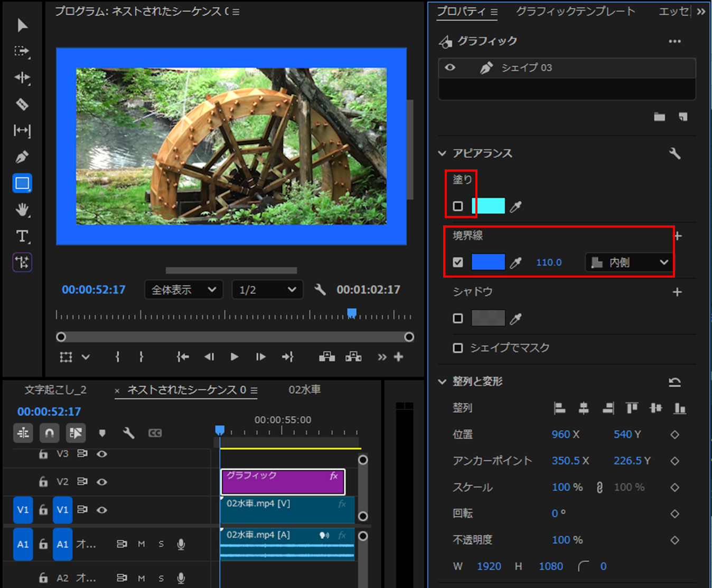Select the Pen tool in the toolbar
The height and width of the screenshot is (588, 712).
(22, 157)
